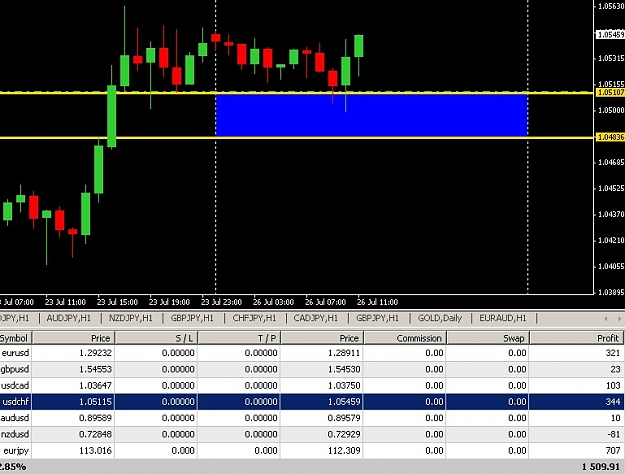Sort by the S / L column header
Image resolution: width=625 pixels, height=474 pixels.
point(157,338)
